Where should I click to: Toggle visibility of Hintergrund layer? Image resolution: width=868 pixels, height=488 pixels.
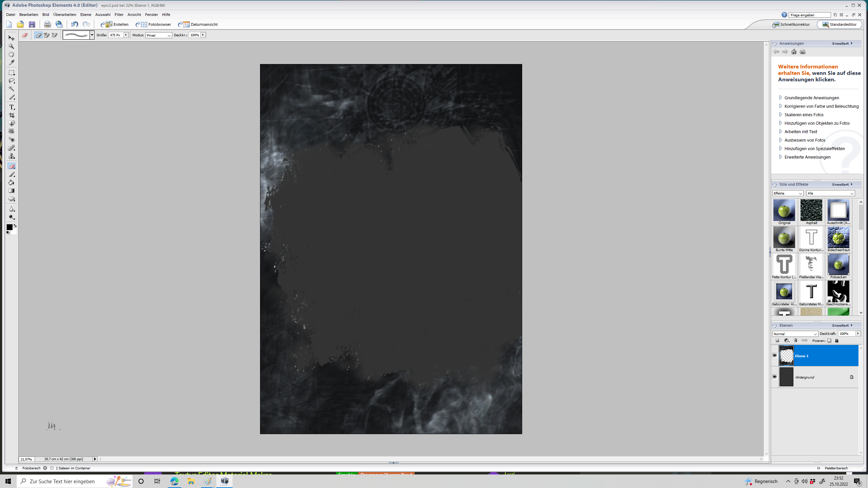pyautogui.click(x=775, y=377)
